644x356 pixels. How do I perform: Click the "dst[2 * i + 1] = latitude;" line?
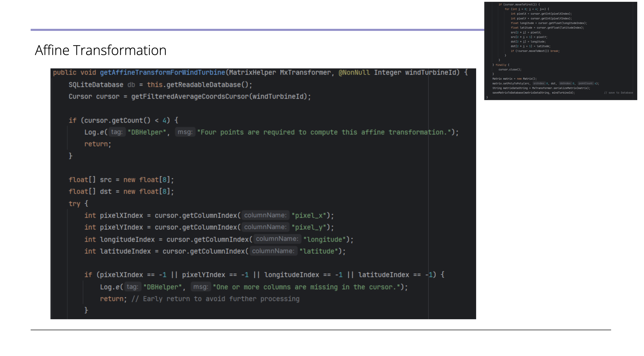(530, 46)
